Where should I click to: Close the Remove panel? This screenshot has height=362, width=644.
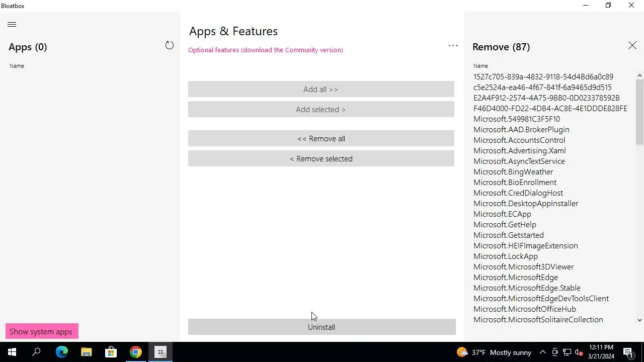(632, 46)
